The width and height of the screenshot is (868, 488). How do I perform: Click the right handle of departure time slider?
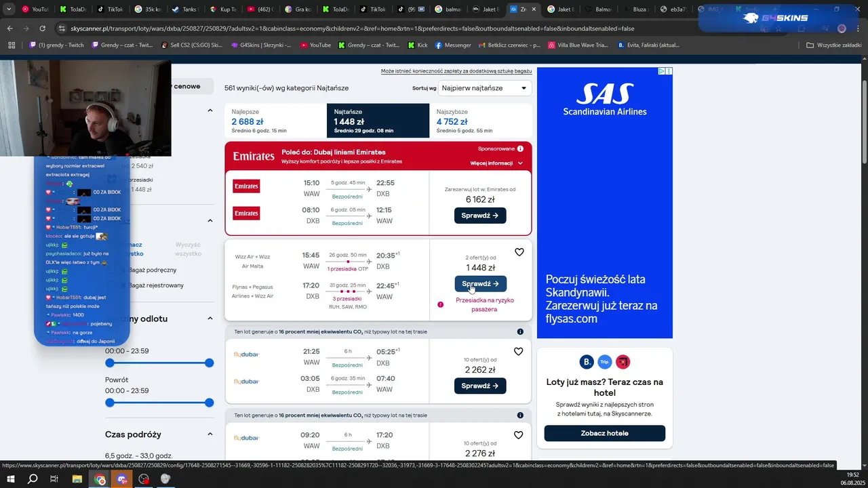(x=210, y=363)
